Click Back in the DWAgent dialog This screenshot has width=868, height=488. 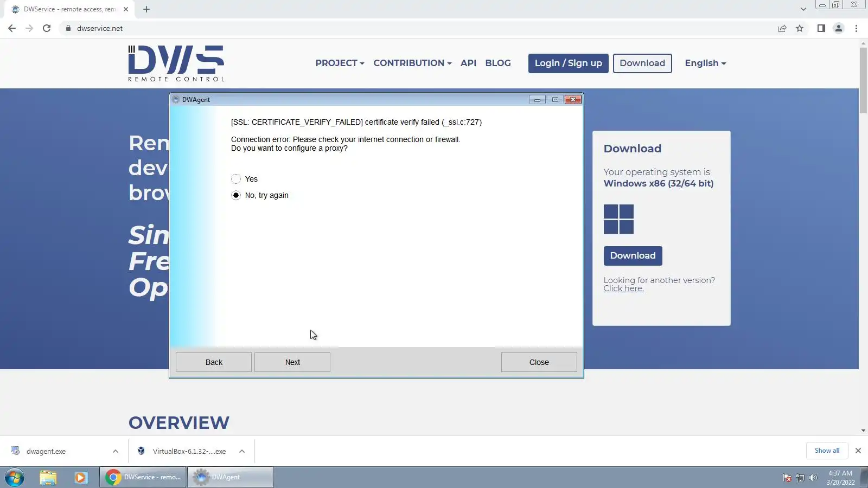pos(214,362)
